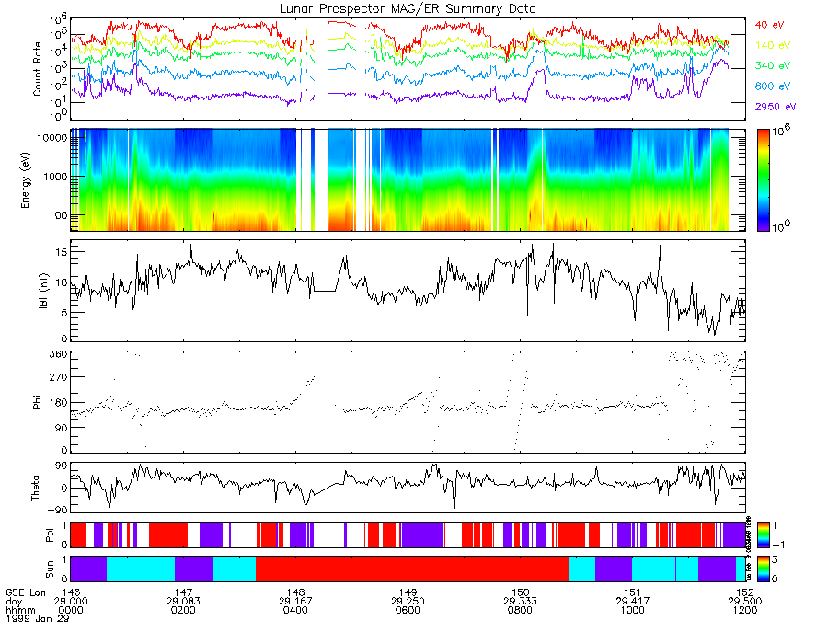Click the GSE longitude tick '148'
Screen dimensions: 828x644
[x=295, y=592]
